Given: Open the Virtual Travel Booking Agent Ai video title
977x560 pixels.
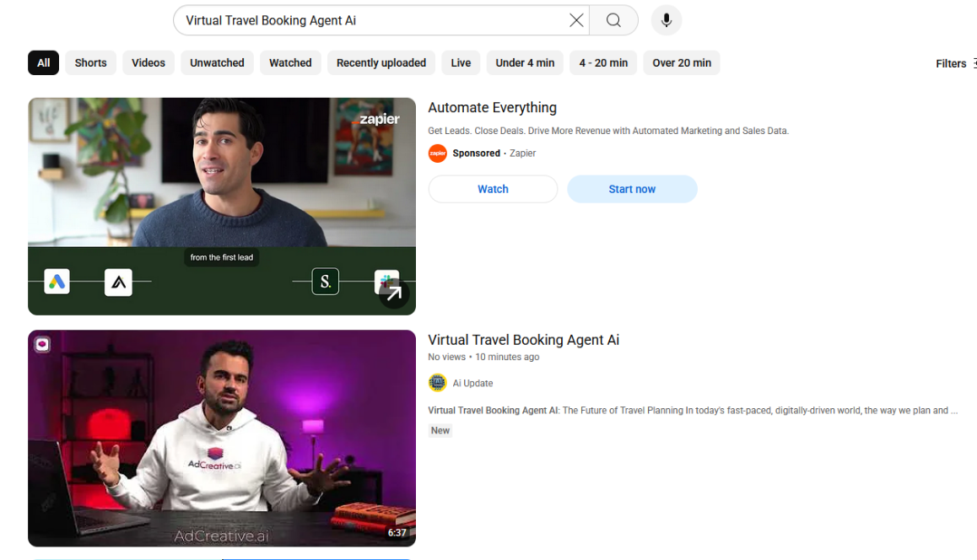Looking at the screenshot, I should point(523,340).
